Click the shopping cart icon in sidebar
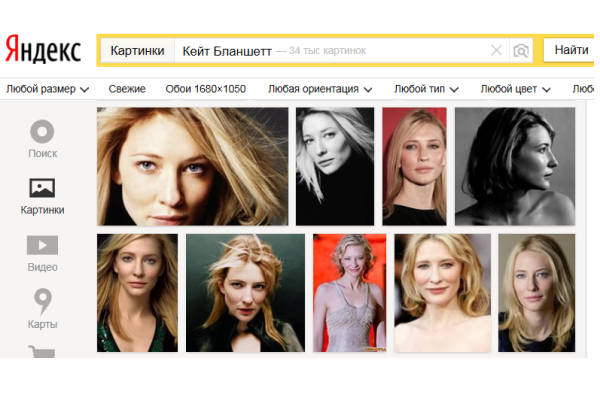The width and height of the screenshot is (600, 400). click(x=42, y=351)
